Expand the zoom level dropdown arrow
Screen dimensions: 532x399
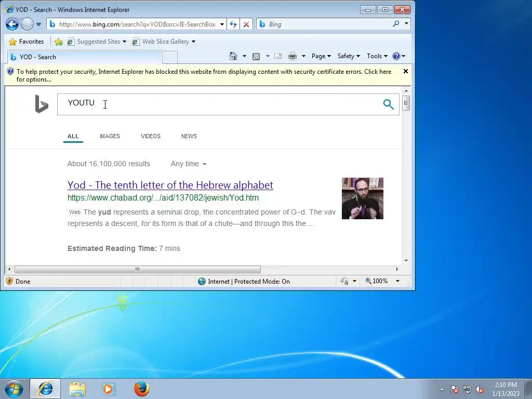397,281
